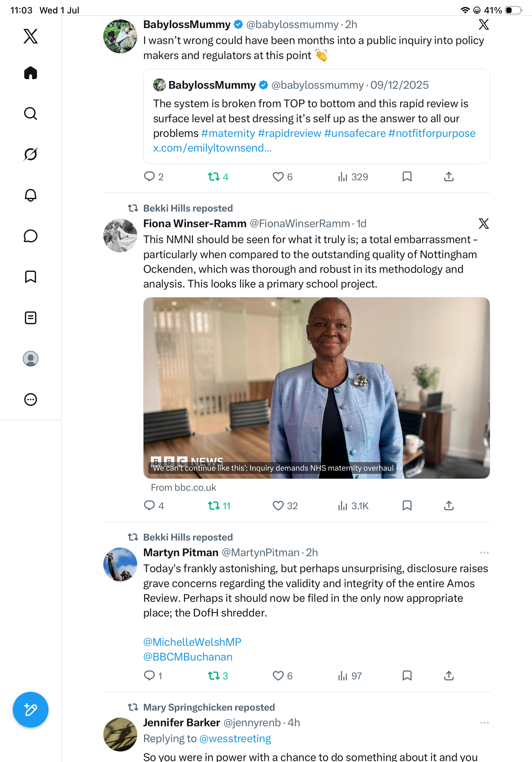Open Bookmarks in the sidebar
The width and height of the screenshot is (532, 762).
(31, 277)
